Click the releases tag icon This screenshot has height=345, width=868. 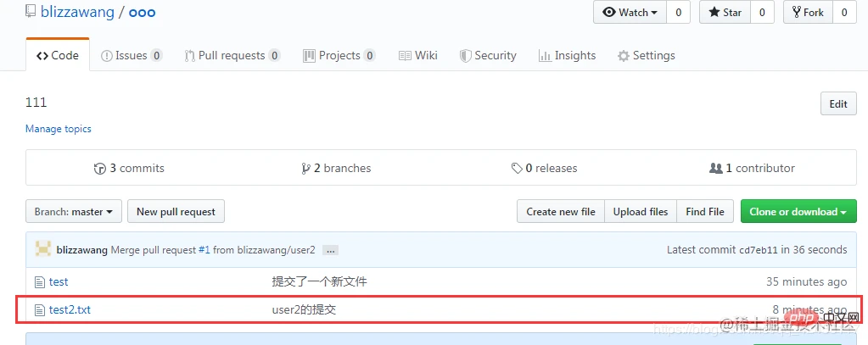(x=517, y=169)
